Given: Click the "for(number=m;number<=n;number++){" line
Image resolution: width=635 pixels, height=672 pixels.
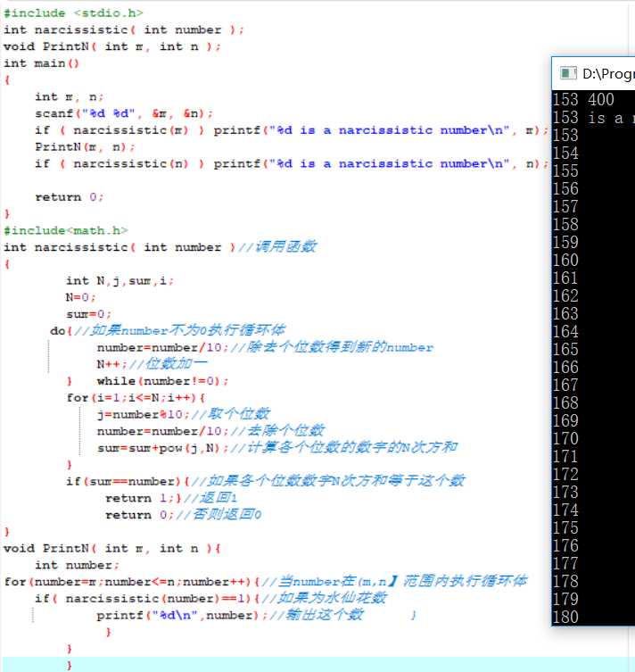Looking at the screenshot, I should 266,582.
